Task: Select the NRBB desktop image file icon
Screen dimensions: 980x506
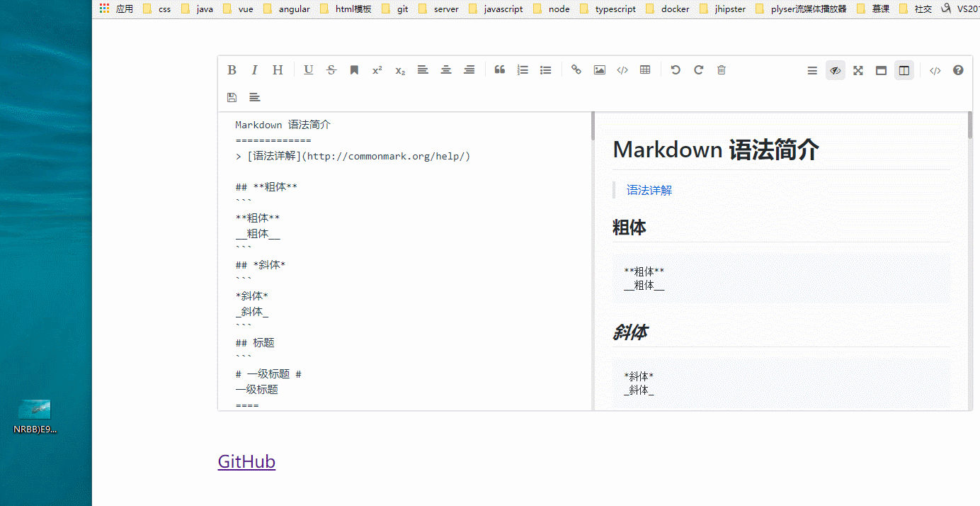Action: pyautogui.click(x=35, y=417)
